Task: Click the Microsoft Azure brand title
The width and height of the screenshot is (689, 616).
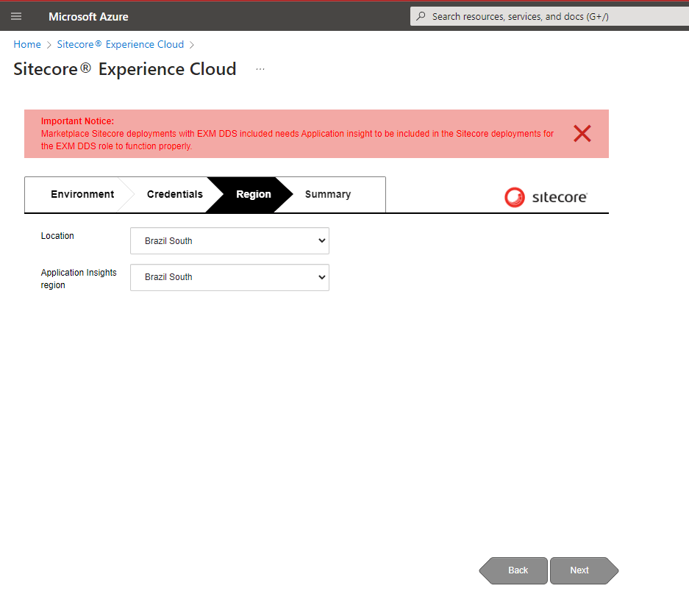Action: [x=88, y=16]
